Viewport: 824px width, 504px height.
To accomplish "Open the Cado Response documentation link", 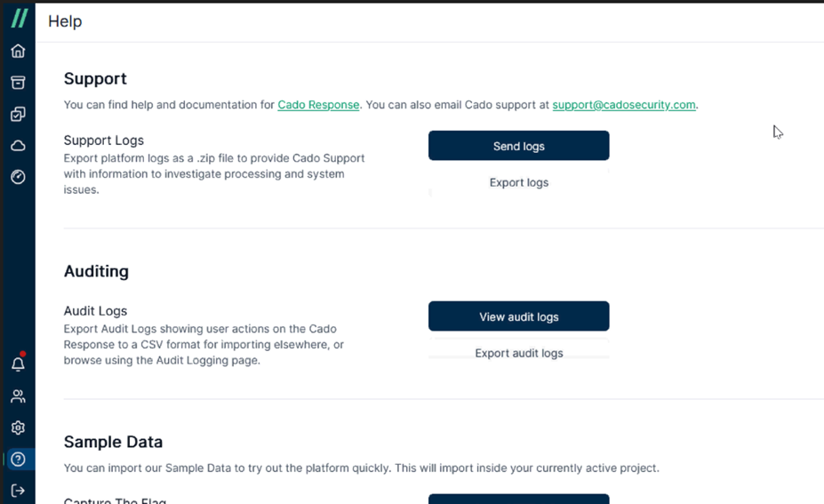I will pos(318,105).
